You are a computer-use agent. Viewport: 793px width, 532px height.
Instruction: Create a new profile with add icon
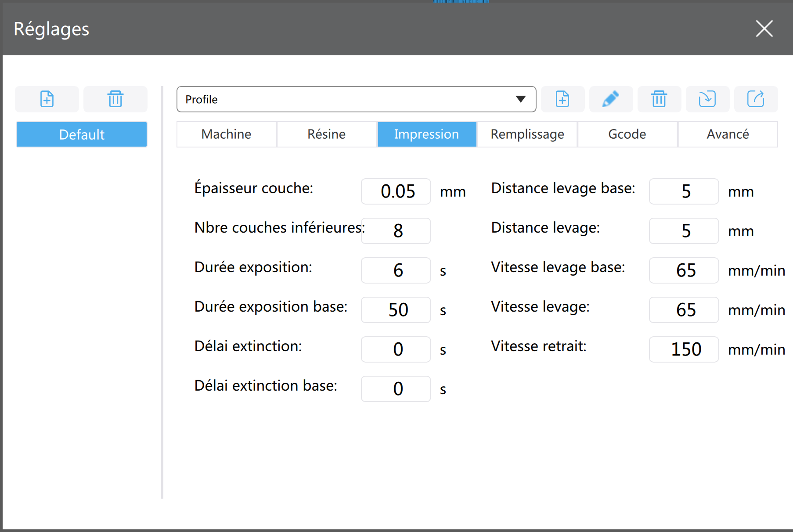click(562, 99)
